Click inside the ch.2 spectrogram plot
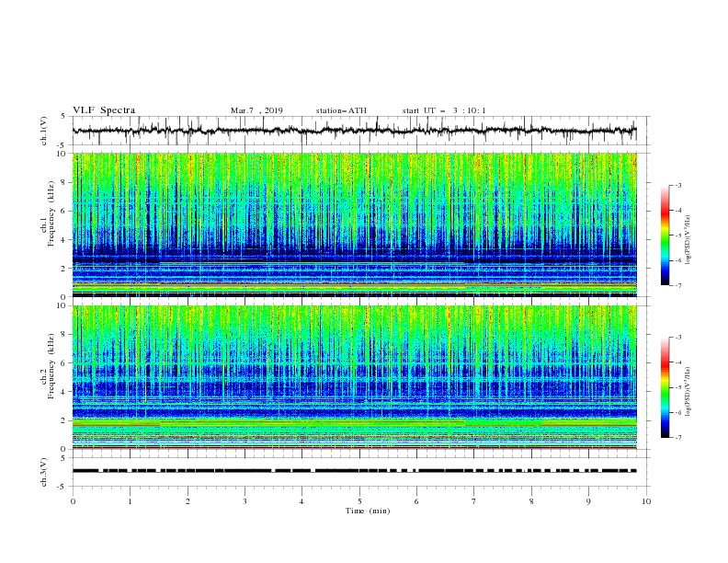Image resolution: width=728 pixels, height=563 pixels. [354, 377]
